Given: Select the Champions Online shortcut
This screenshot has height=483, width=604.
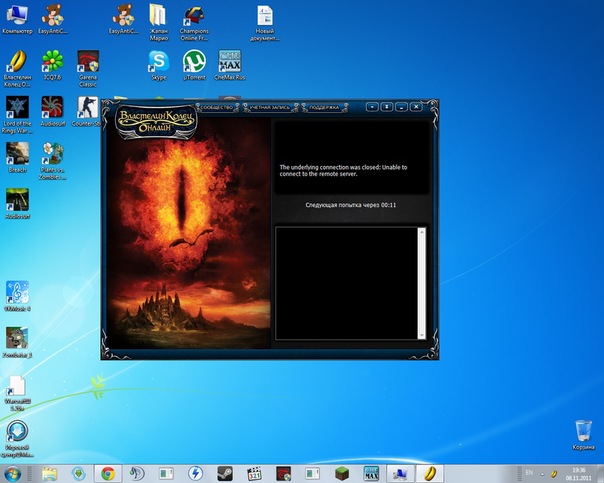Looking at the screenshot, I should [194, 17].
